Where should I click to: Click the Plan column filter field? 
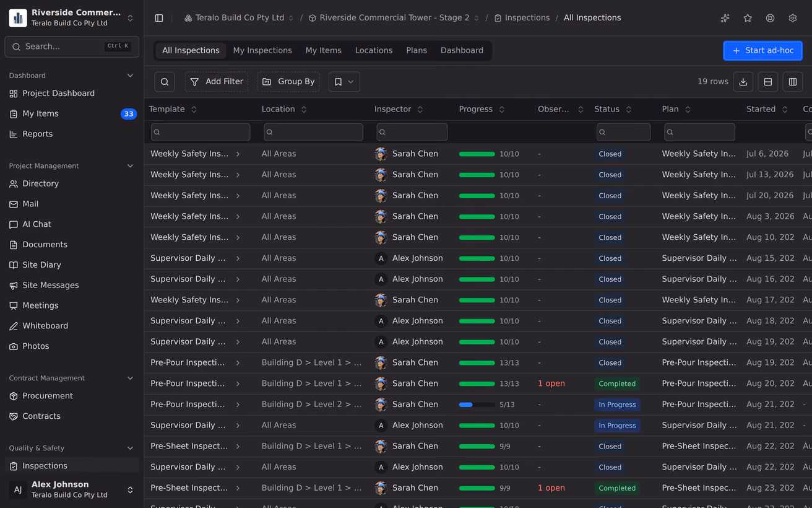(699, 132)
